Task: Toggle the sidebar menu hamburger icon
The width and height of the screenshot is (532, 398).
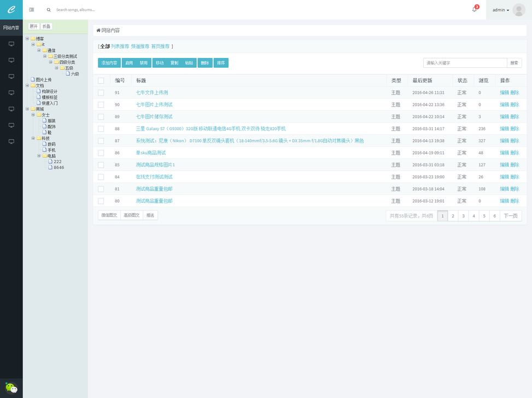Action: click(32, 9)
